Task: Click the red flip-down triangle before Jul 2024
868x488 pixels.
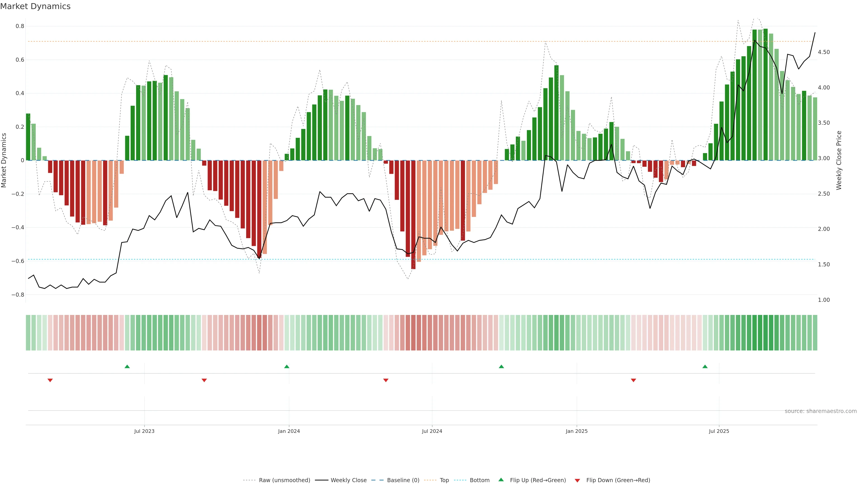Action: coord(386,380)
